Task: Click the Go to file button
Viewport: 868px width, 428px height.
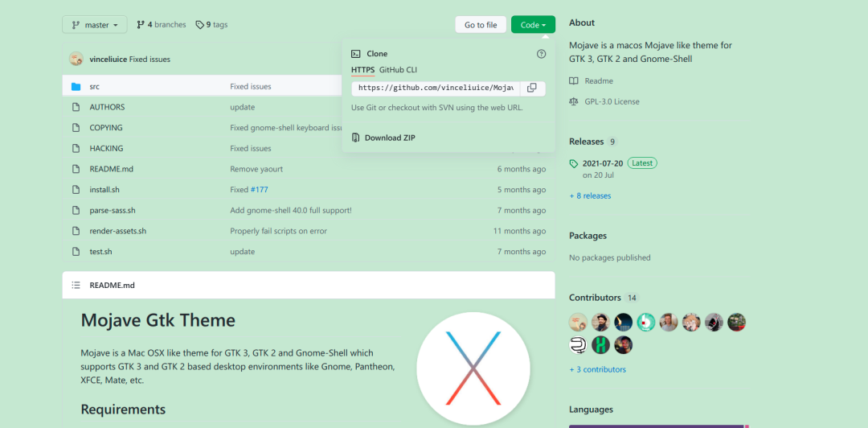Action: (x=481, y=25)
